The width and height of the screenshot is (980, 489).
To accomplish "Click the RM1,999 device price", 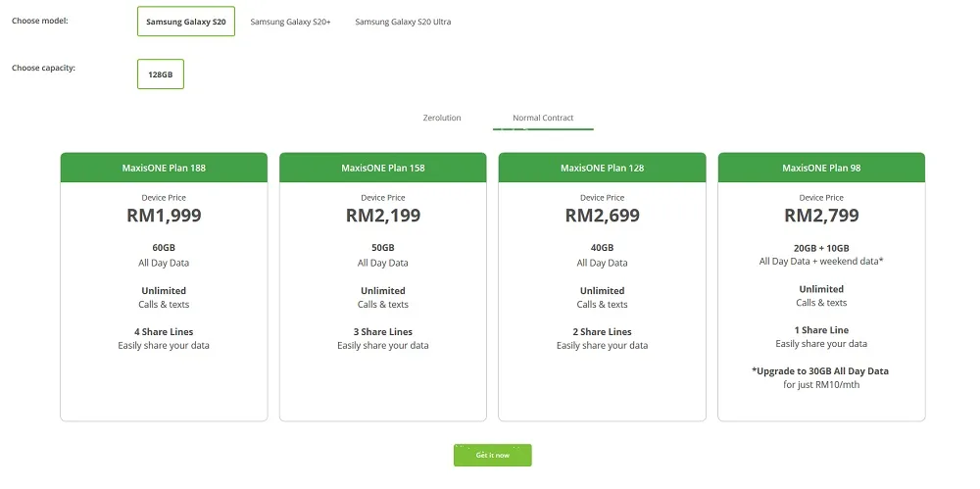I will click(x=164, y=216).
